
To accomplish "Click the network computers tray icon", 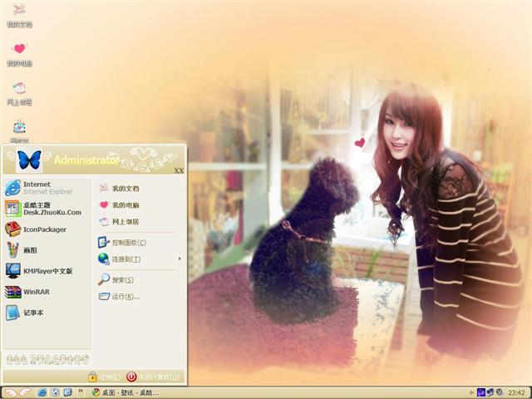I will (490, 392).
